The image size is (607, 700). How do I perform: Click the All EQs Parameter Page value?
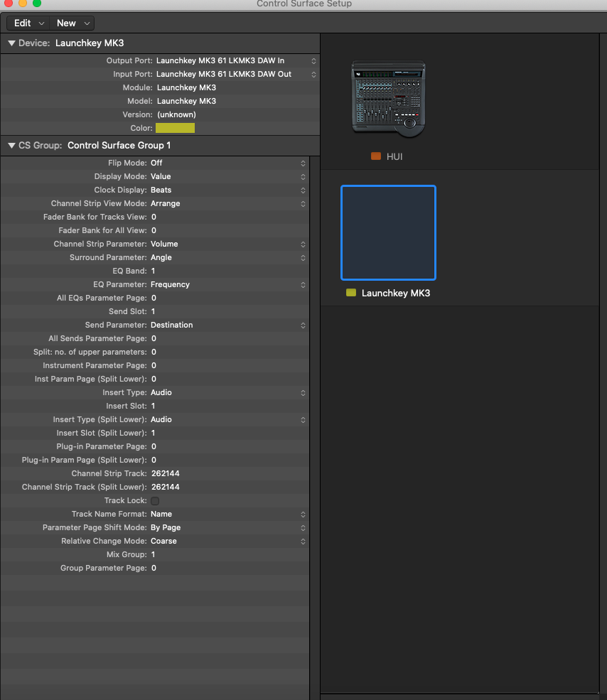point(154,298)
